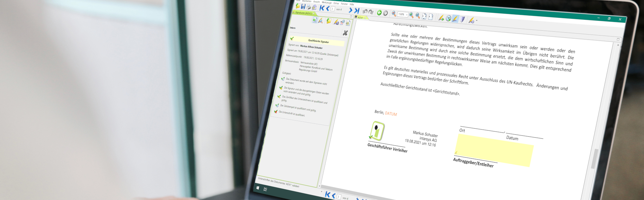Open the Werkzeuge menu
644x200 pixels.
pos(326,3)
